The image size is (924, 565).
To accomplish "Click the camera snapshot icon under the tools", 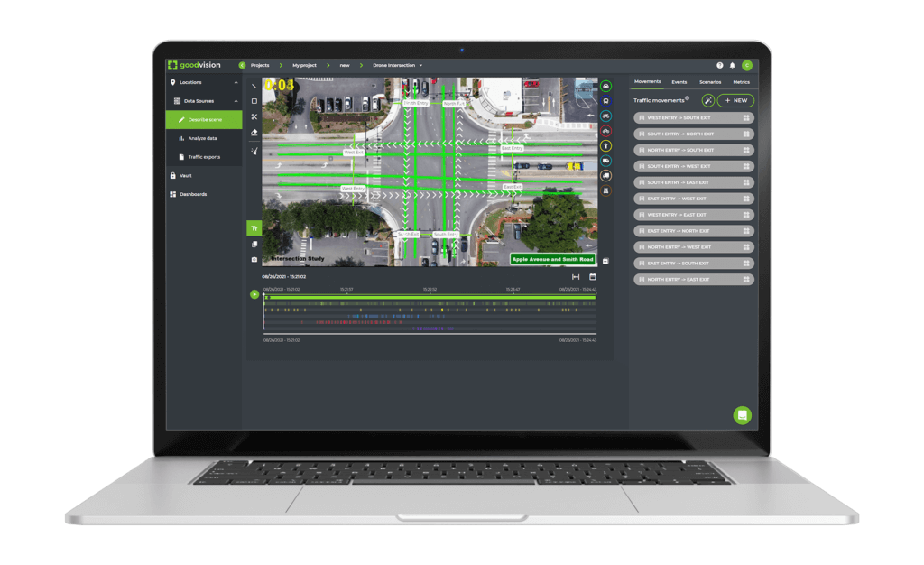I will tap(254, 258).
